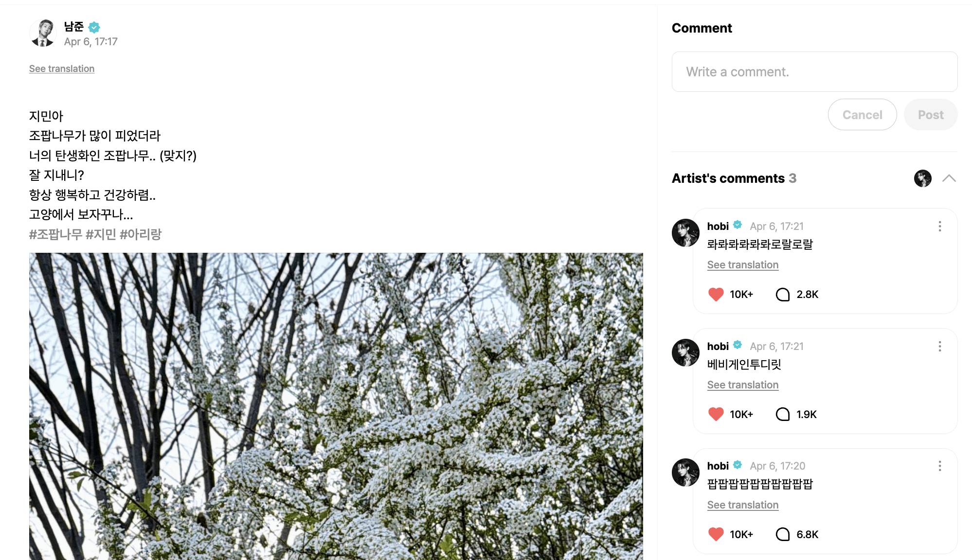Open the blossoming tree photo
This screenshot has width=972, height=560.
(336, 406)
